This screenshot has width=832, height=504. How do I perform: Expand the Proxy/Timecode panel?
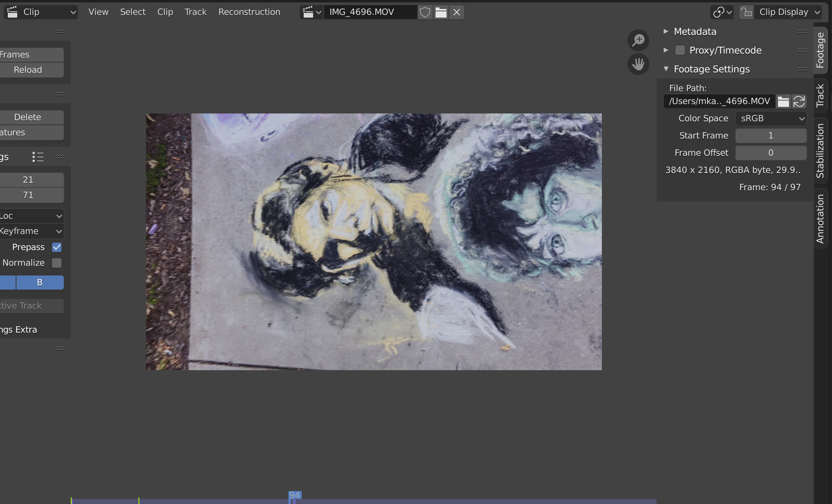point(666,50)
